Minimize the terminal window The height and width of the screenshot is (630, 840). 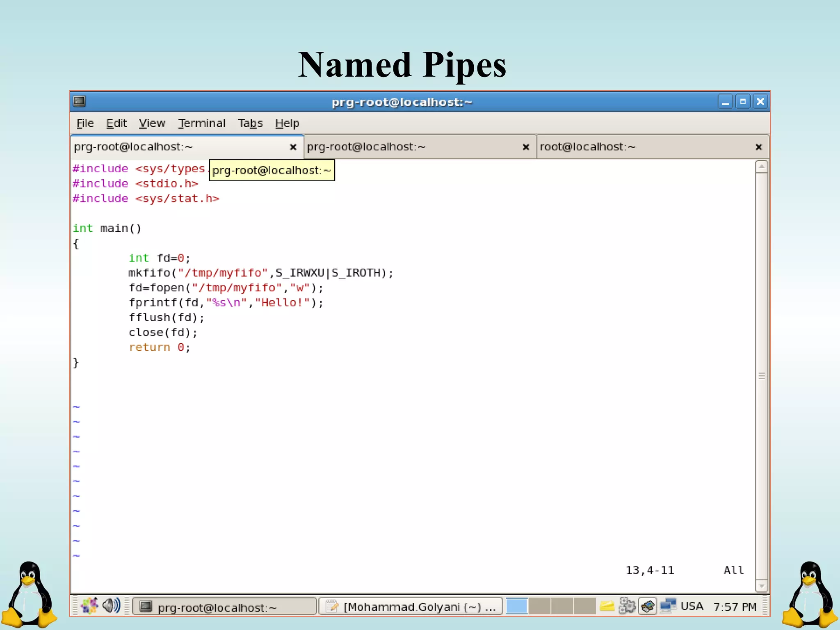[725, 101]
